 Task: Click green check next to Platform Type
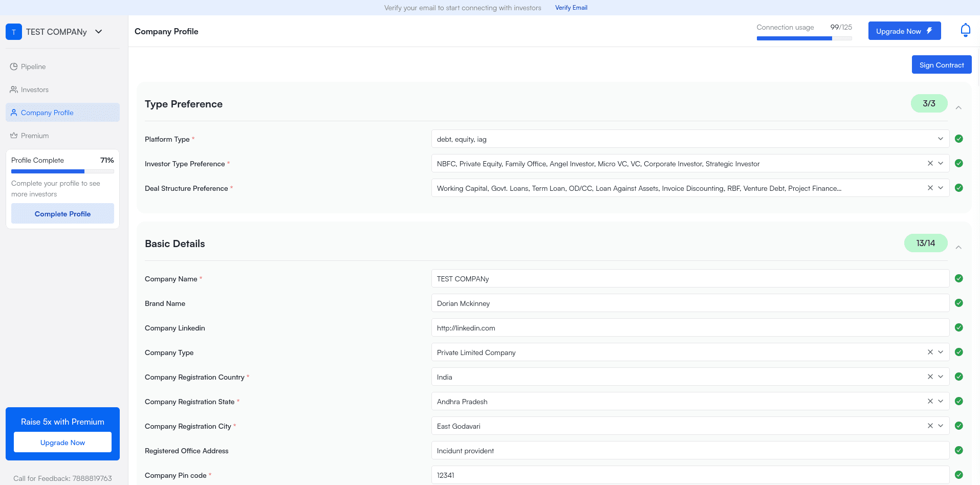[x=959, y=139]
